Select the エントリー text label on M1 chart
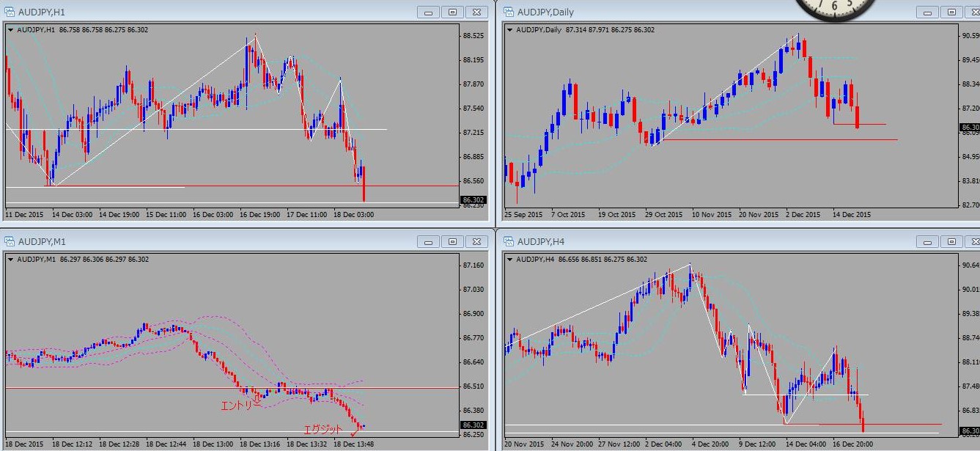The height and width of the screenshot is (451, 980). [x=241, y=404]
